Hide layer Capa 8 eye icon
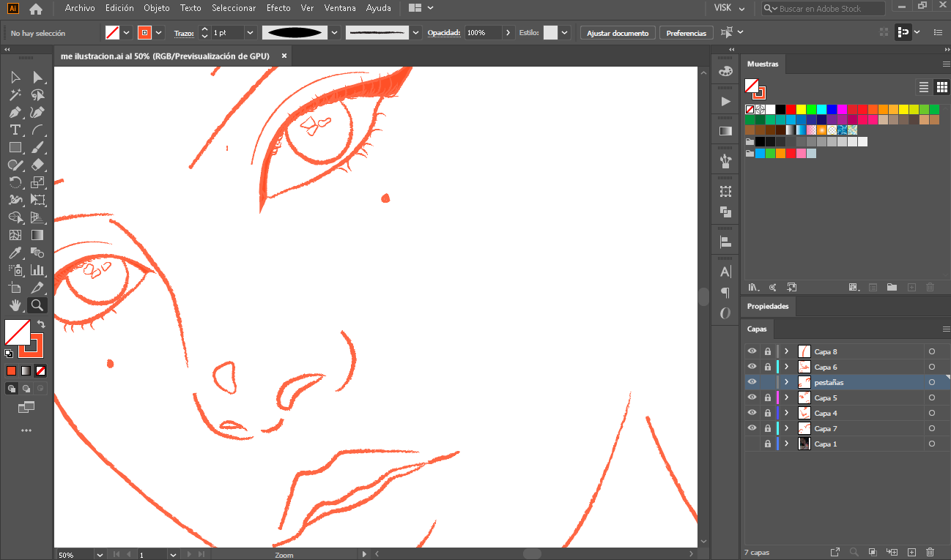951x560 pixels. click(752, 351)
